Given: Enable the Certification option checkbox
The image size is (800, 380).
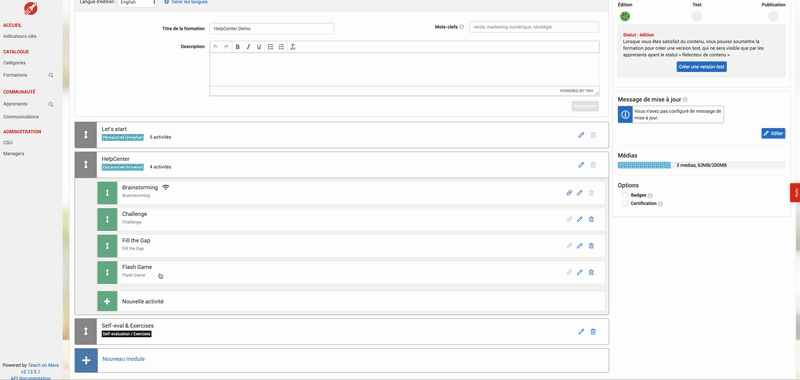Looking at the screenshot, I should (x=625, y=203).
